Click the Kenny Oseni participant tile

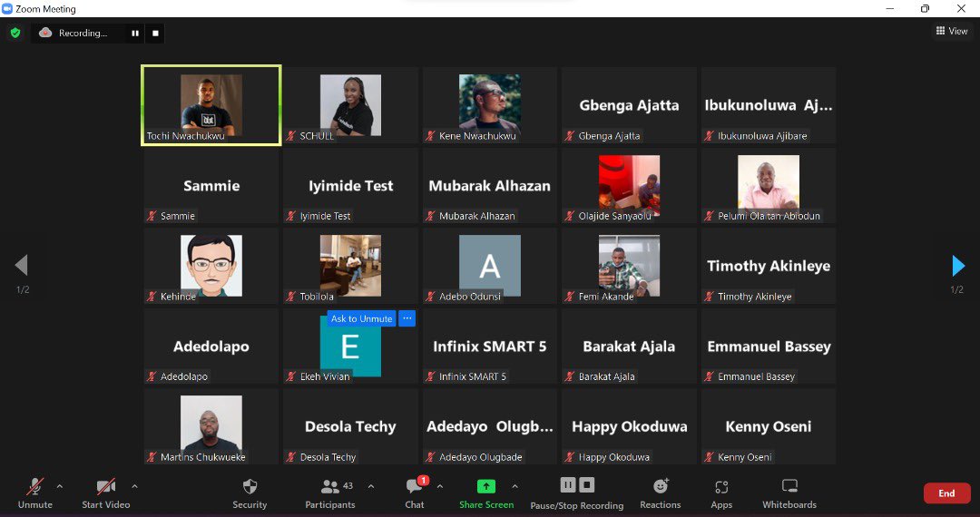coord(769,426)
